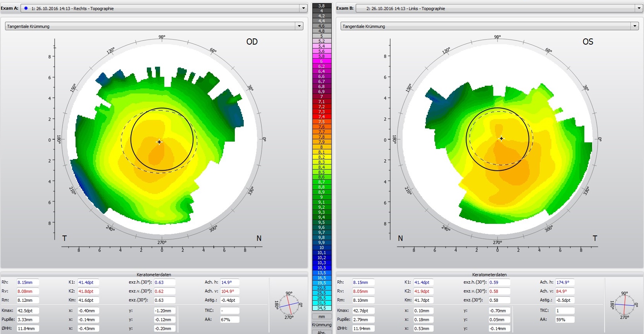Viewport: 644px width, 334px height.
Task: Click OS Astig. field showing -0.5dpt
Action: point(565,300)
